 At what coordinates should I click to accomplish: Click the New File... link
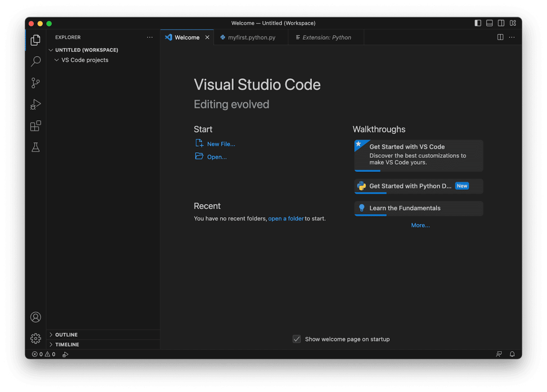[221, 144]
